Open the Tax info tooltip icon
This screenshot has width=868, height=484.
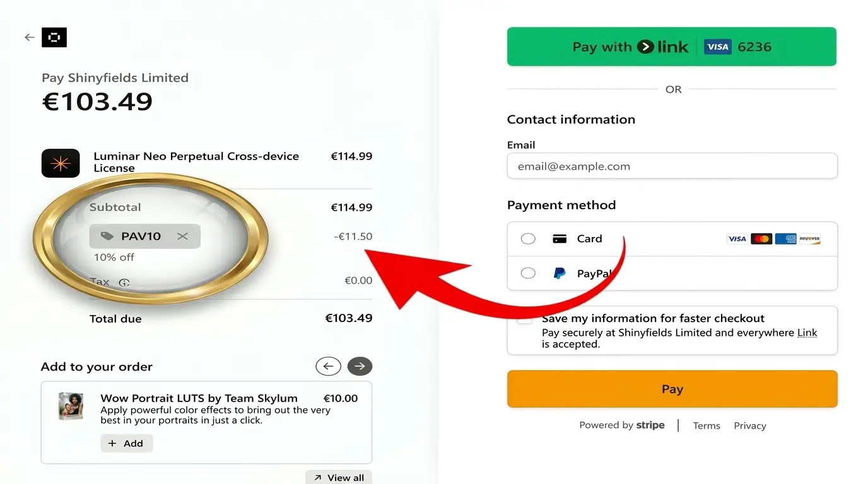[x=124, y=283]
